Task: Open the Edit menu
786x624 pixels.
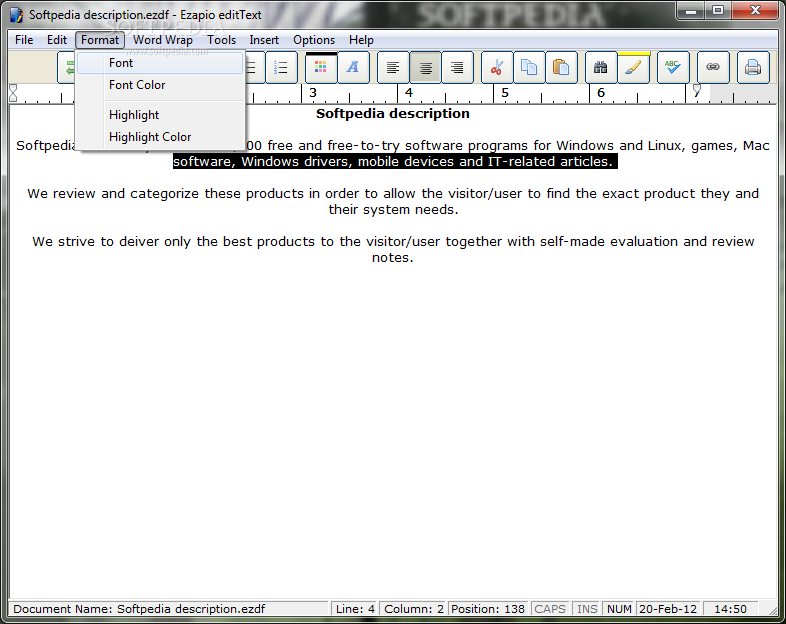Action: [57, 40]
